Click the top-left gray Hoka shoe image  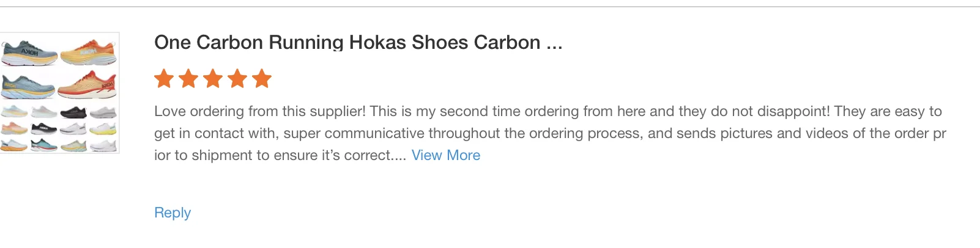(29, 53)
